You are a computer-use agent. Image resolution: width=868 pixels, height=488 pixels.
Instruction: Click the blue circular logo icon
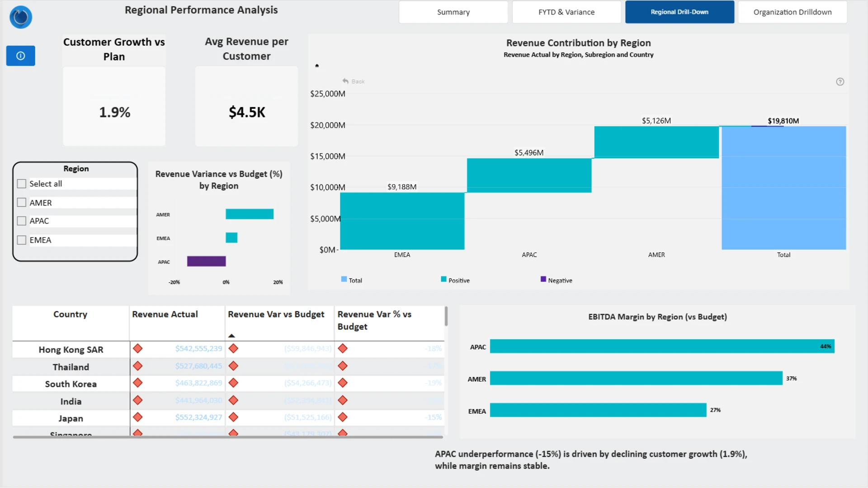pos(21,17)
